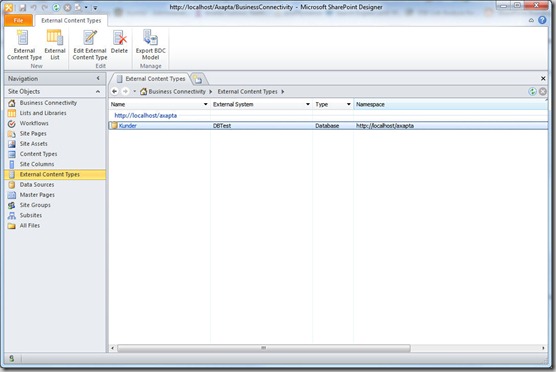Select the http://localhost/axapta group row

[x=145, y=116]
